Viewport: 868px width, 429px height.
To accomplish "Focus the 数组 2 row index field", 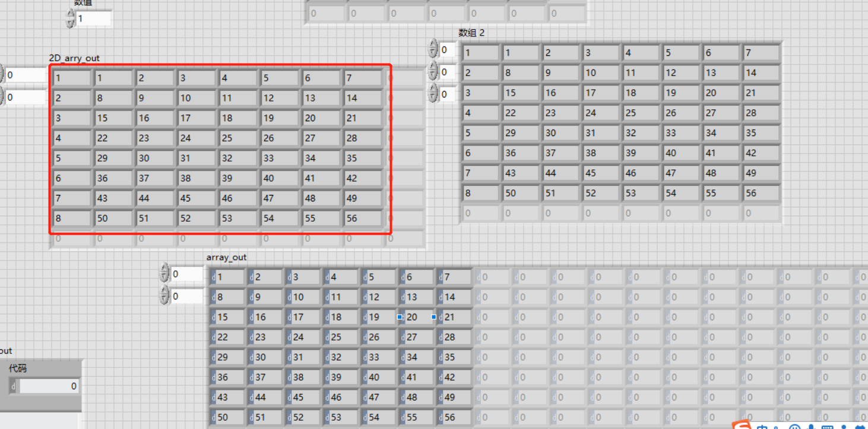I will tap(448, 72).
